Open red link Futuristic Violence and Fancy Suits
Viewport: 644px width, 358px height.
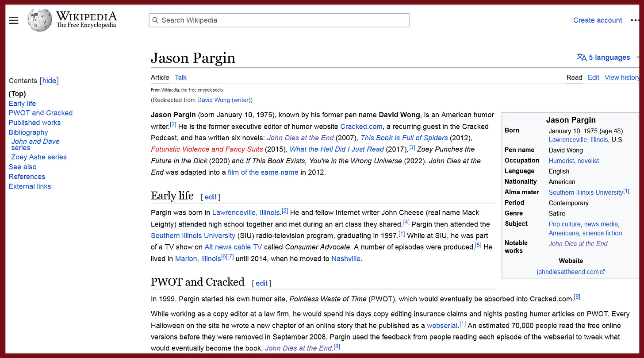(207, 149)
